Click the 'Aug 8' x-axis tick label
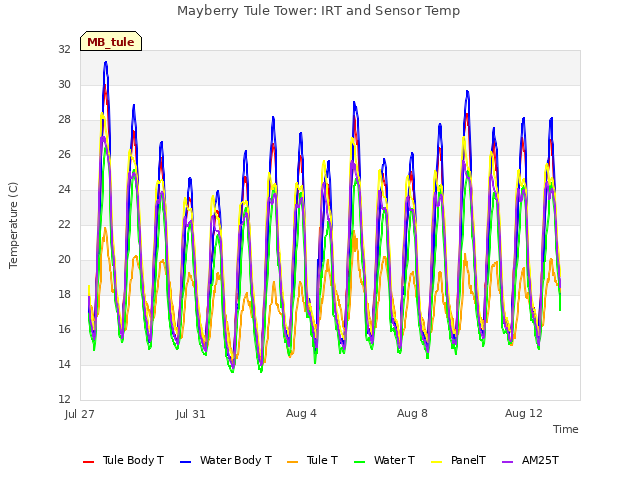The width and height of the screenshot is (640, 480). [x=412, y=413]
